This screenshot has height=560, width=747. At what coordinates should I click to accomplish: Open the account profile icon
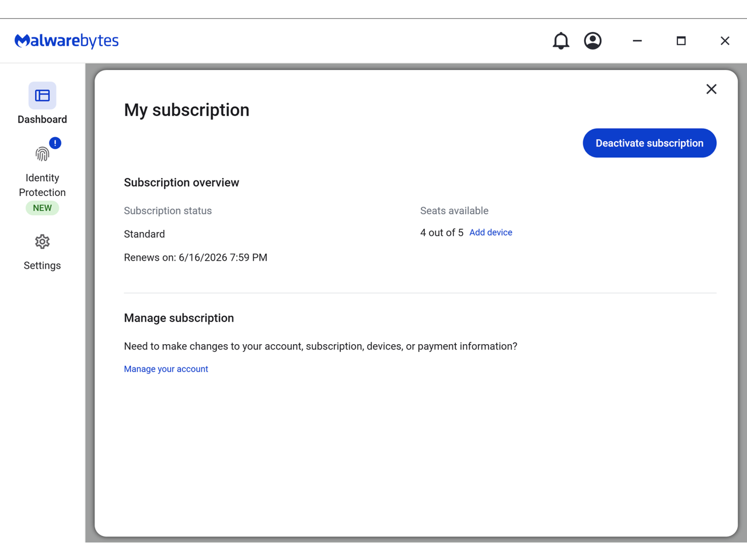point(592,41)
